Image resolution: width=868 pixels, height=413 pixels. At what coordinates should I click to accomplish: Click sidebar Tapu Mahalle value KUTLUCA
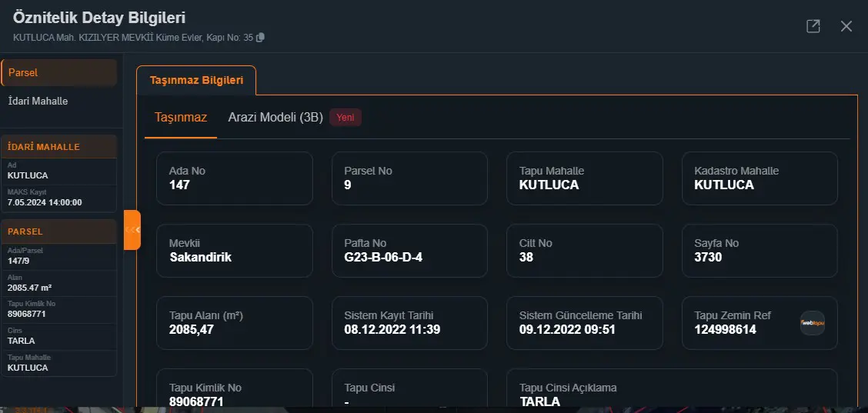[x=28, y=368]
